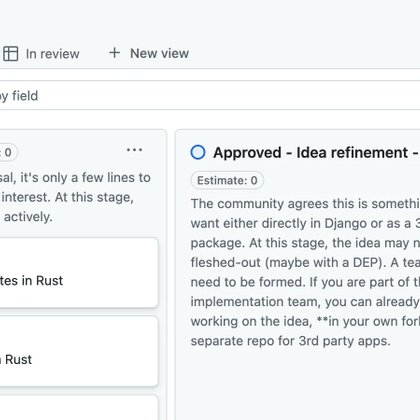Click the empty area of the Approved column
The height and width of the screenshot is (420, 420).
[298, 383]
